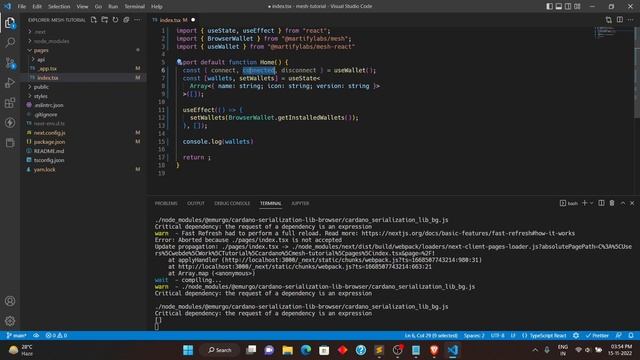The height and width of the screenshot is (360, 640).
Task: Open the Source Control view
Action: point(10,62)
